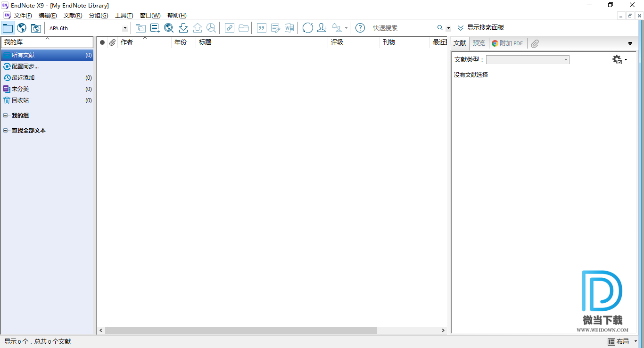The width and height of the screenshot is (644, 348).
Task: Click the Import download-arrow icon
Action: click(x=183, y=28)
